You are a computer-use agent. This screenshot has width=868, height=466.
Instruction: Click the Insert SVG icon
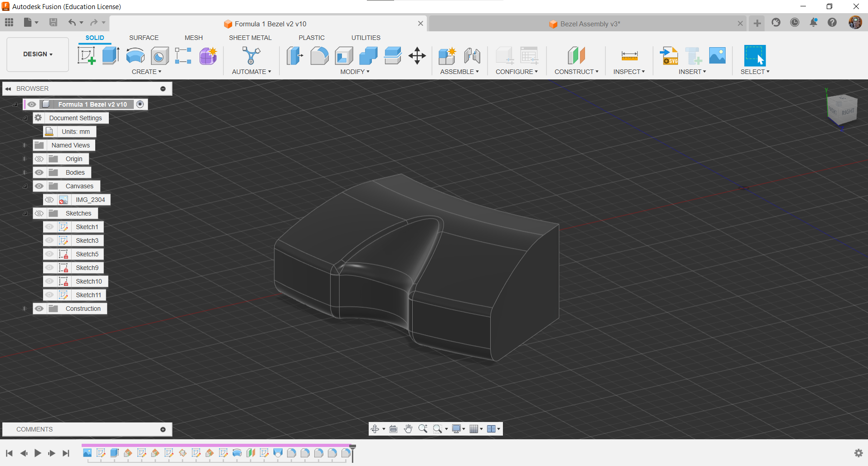click(x=669, y=56)
